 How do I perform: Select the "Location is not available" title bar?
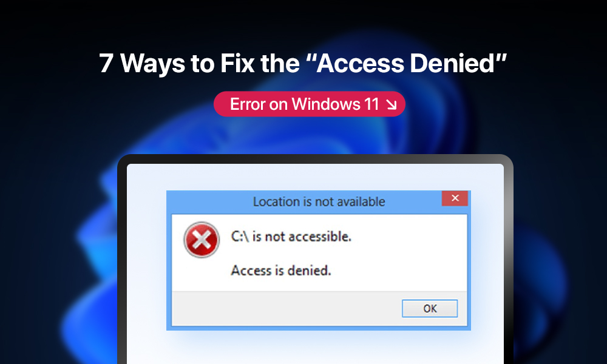coord(319,201)
